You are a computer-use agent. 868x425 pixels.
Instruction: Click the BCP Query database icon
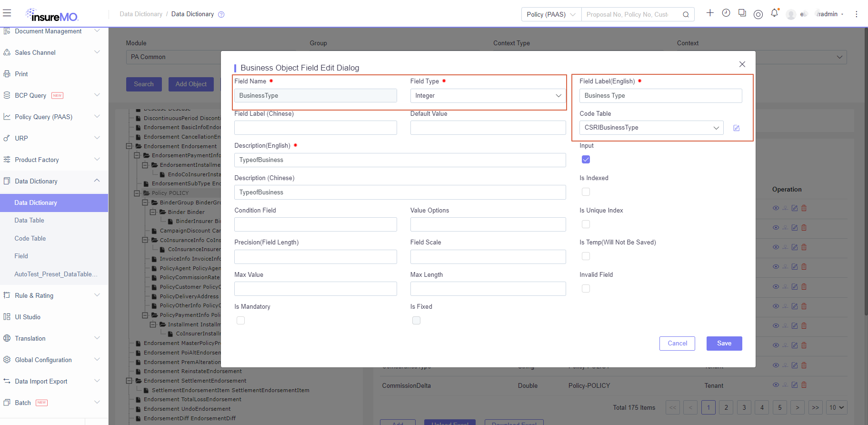click(x=7, y=95)
